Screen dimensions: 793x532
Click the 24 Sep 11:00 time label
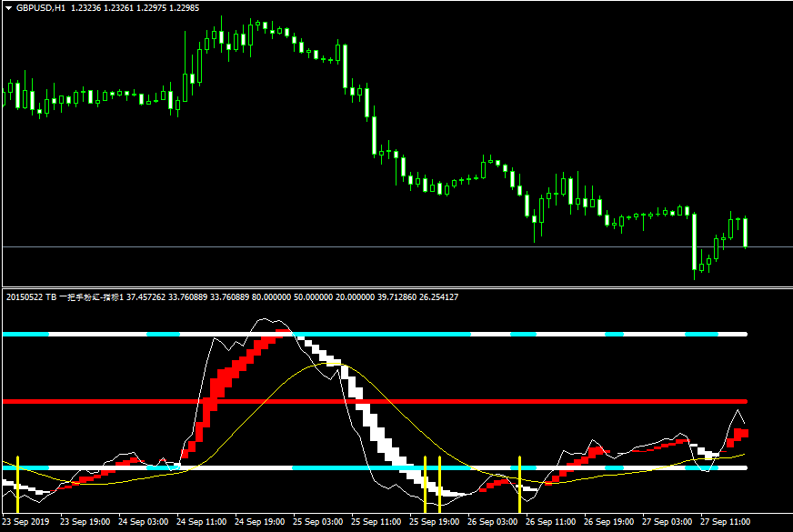[x=200, y=523]
